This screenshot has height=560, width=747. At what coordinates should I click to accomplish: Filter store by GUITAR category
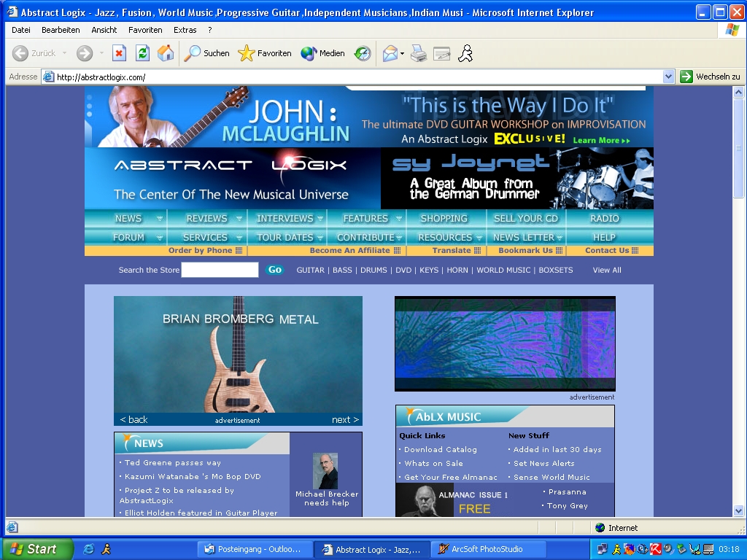coord(310,270)
